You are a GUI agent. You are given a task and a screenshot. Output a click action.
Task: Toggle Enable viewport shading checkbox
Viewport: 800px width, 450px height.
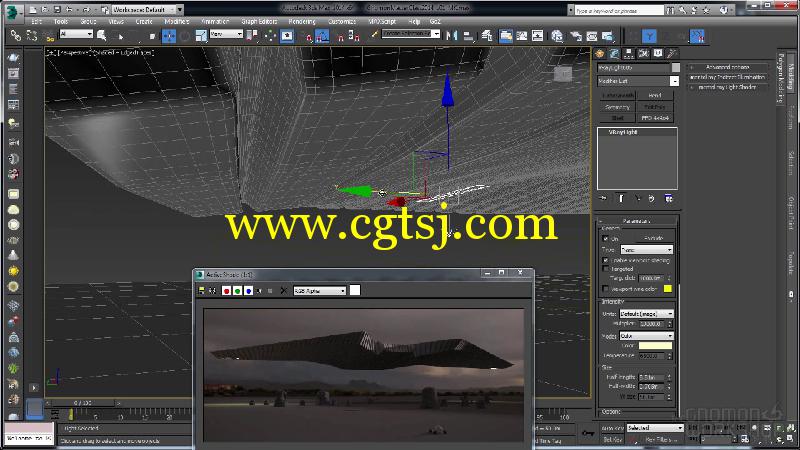(606, 260)
